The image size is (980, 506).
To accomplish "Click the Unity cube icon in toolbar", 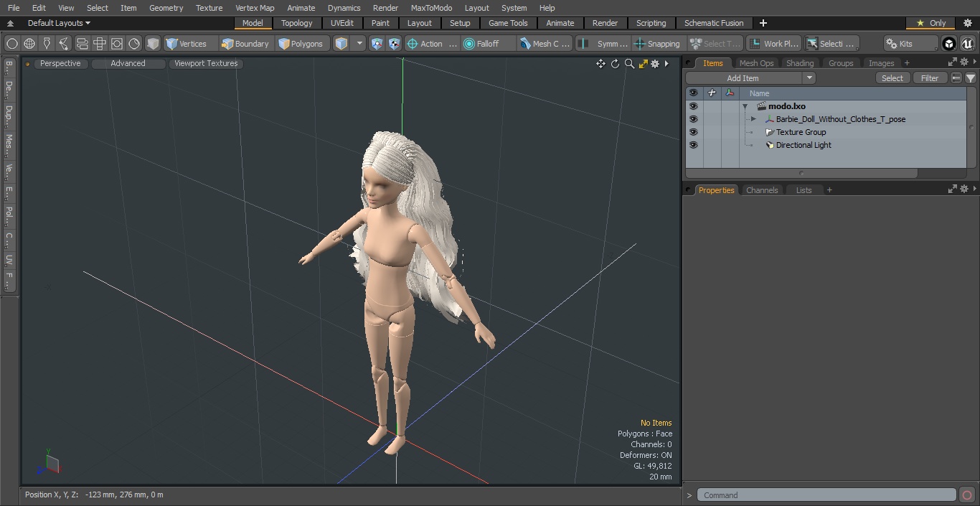I will pos(949,44).
